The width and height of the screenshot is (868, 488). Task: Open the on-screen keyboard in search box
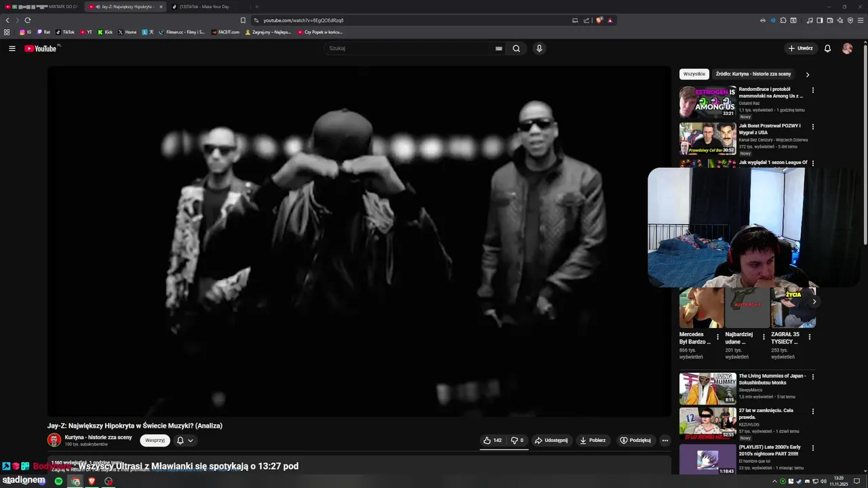[x=498, y=48]
